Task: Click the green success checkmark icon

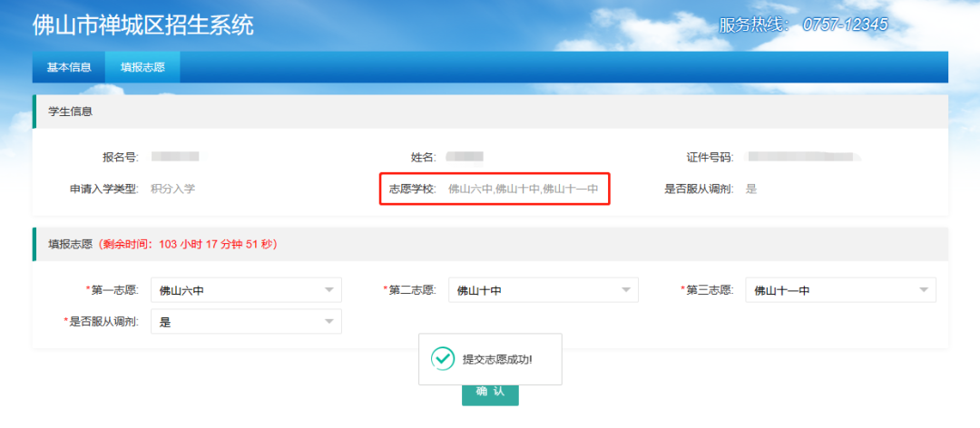Action: point(442,359)
